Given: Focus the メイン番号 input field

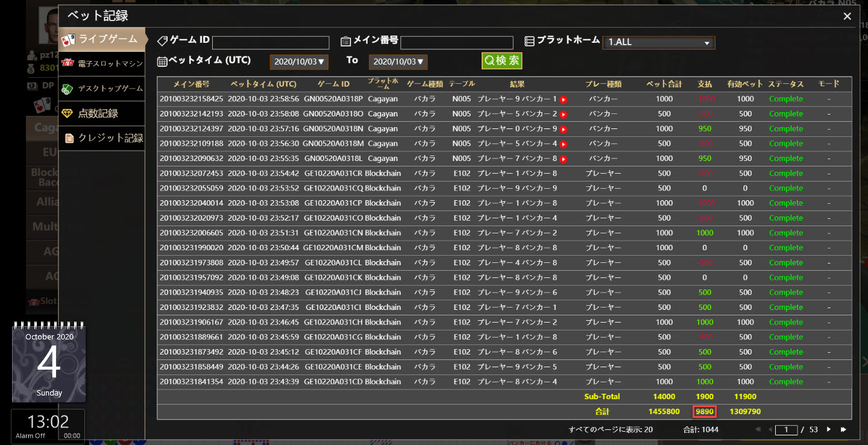Looking at the screenshot, I should [457, 43].
